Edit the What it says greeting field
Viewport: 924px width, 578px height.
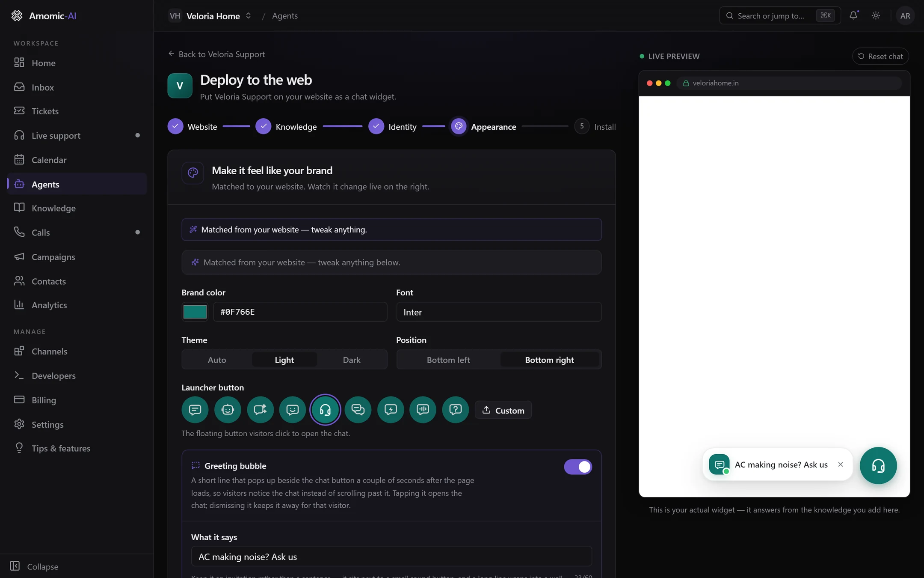tap(391, 556)
